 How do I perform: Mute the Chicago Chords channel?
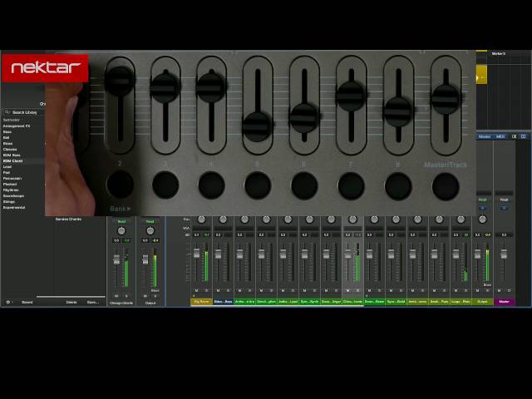[116, 296]
